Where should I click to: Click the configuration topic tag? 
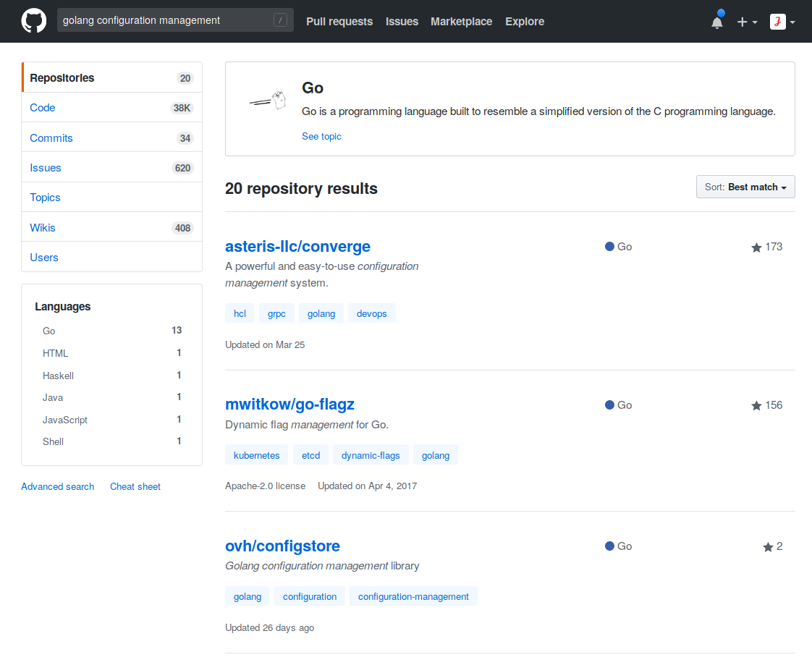310,596
